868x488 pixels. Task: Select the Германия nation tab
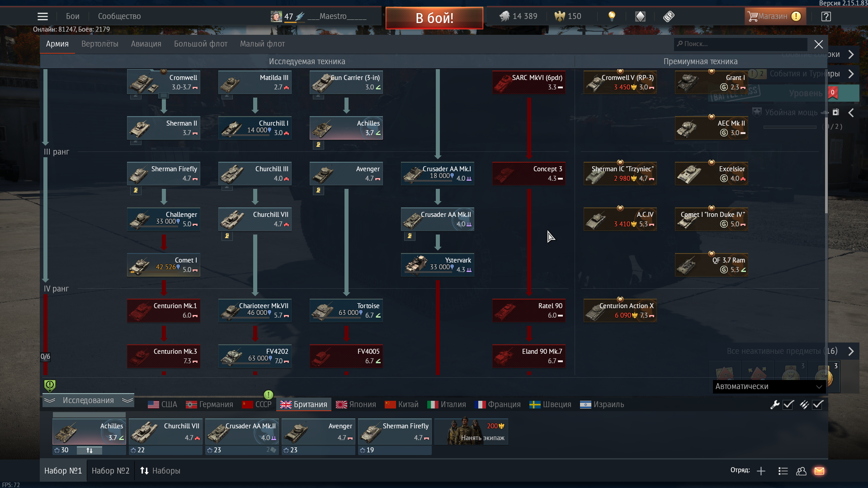tap(209, 404)
